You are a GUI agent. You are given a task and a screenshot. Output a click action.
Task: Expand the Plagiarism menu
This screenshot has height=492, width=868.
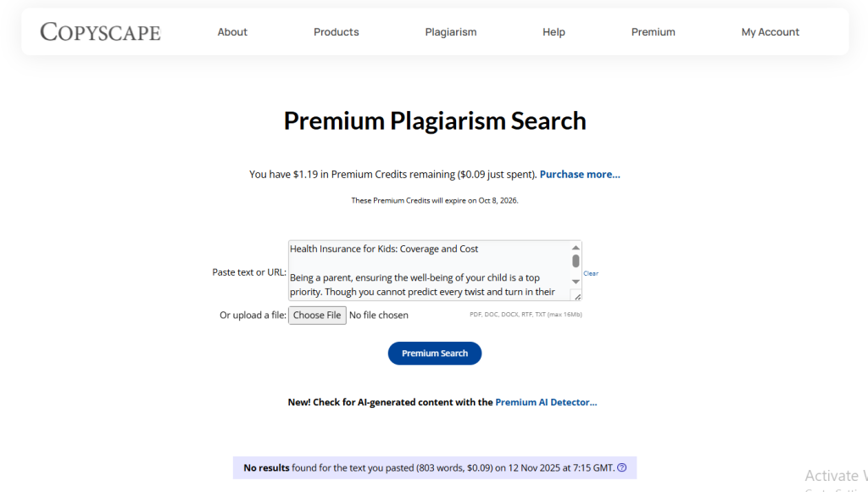pyautogui.click(x=451, y=32)
